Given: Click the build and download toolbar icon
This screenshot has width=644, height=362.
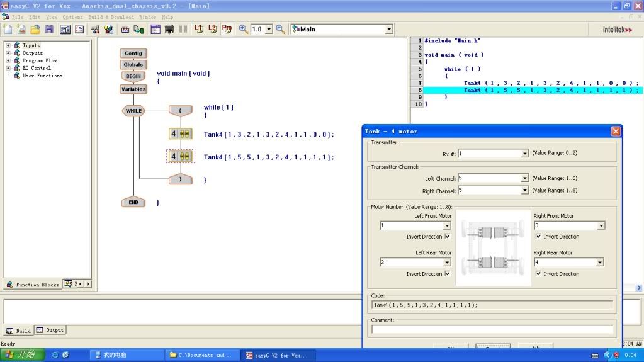Looking at the screenshot, I should coord(139,29).
